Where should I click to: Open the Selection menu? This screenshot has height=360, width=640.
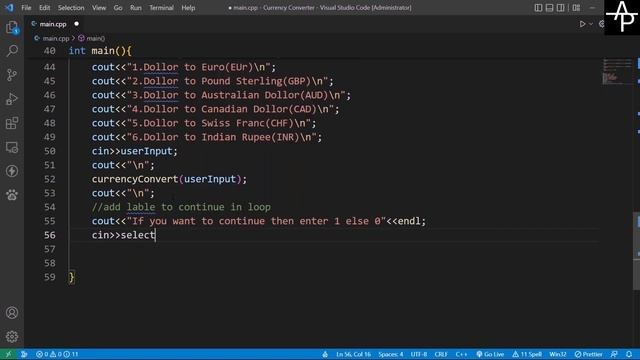click(71, 8)
